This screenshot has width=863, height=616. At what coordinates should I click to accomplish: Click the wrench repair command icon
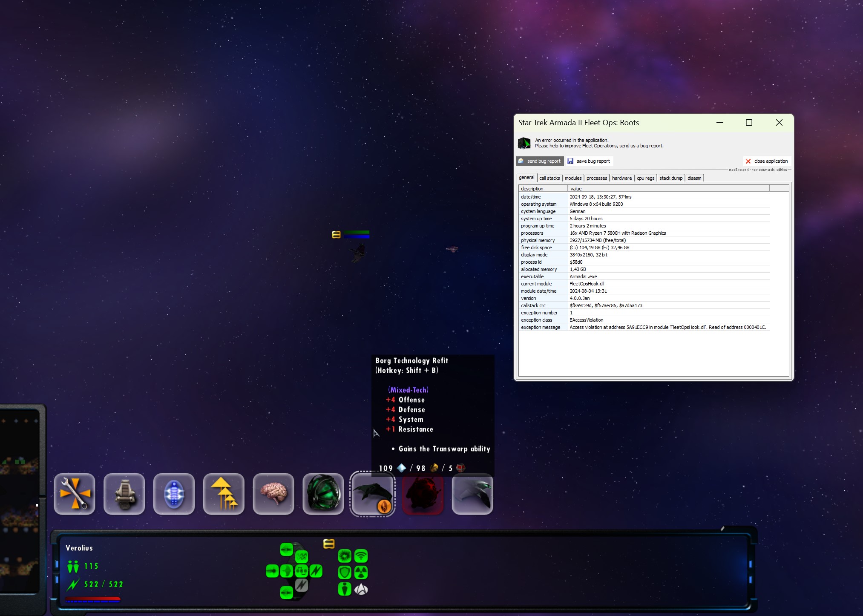pos(75,494)
